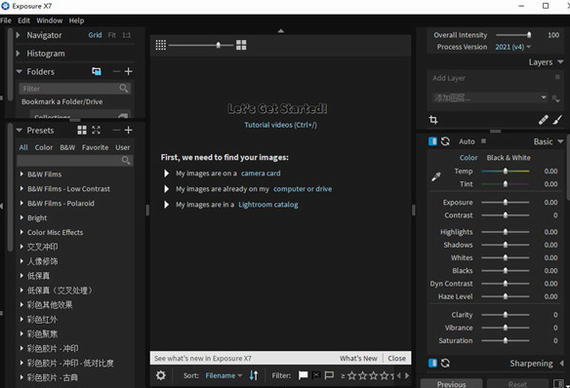
Task: Open the File menu
Action: (x=6, y=20)
